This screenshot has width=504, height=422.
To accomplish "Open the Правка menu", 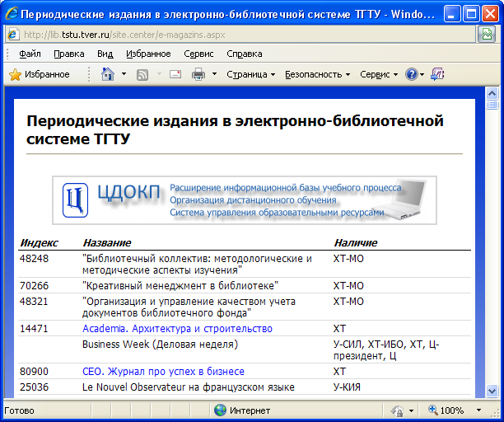I will coord(69,54).
